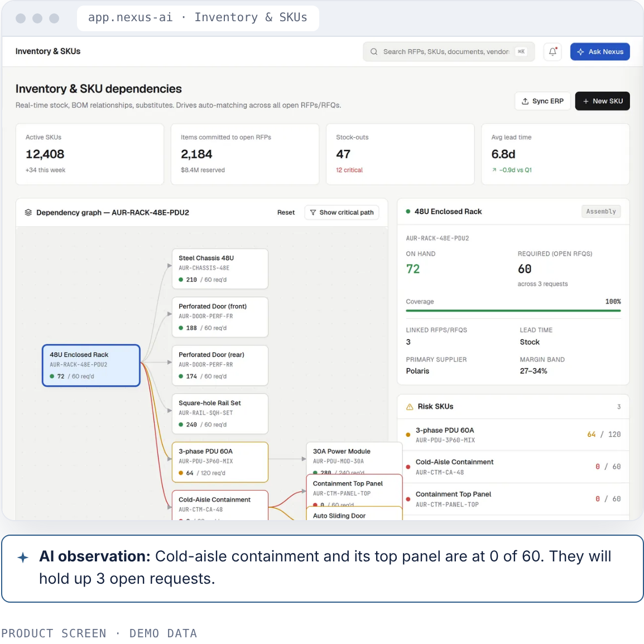
Task: Click Items committed to open RFPs card
Action: coord(245,155)
